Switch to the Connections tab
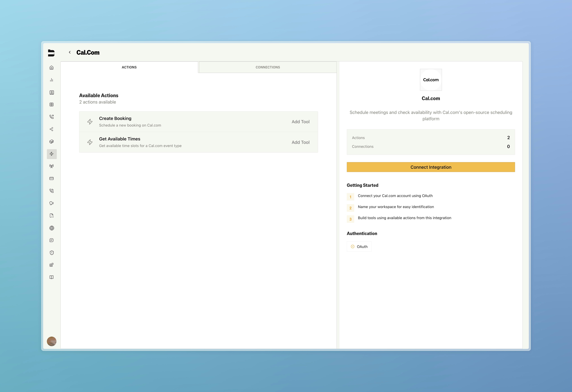 pyautogui.click(x=268, y=67)
